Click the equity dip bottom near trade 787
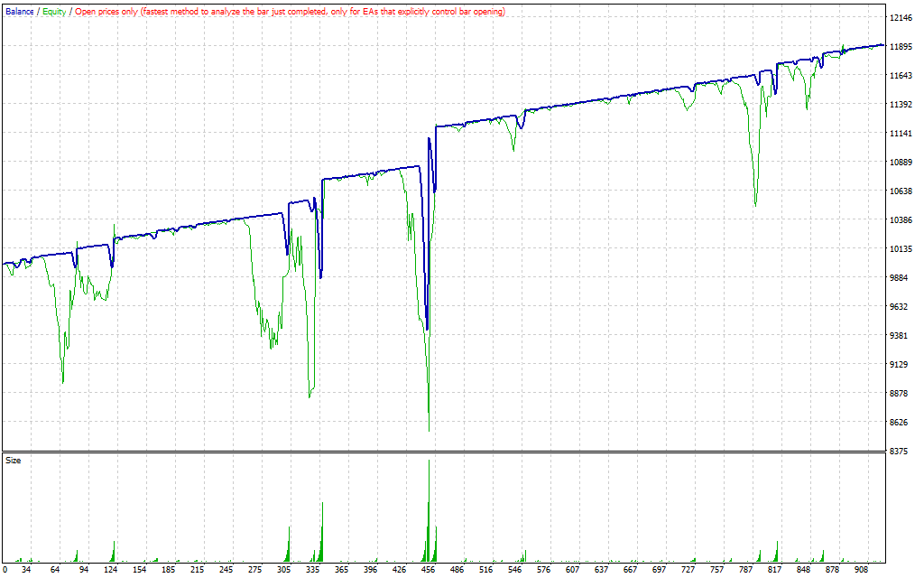 [x=755, y=204]
